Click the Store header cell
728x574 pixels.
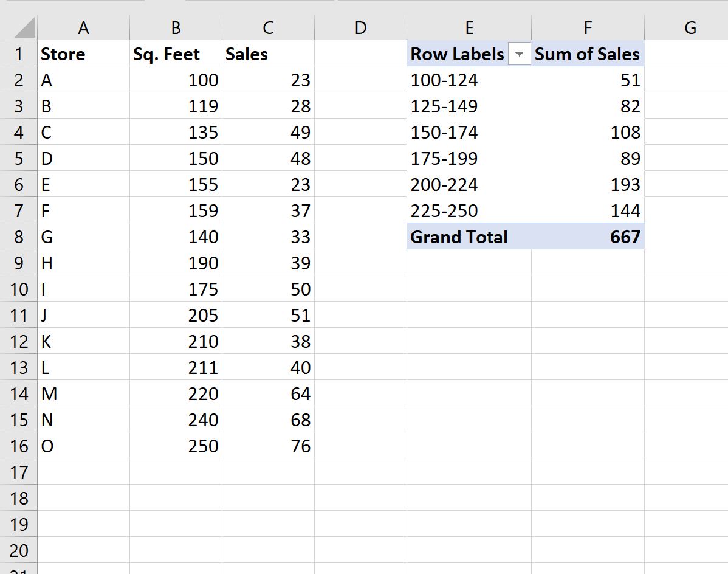[x=83, y=54]
